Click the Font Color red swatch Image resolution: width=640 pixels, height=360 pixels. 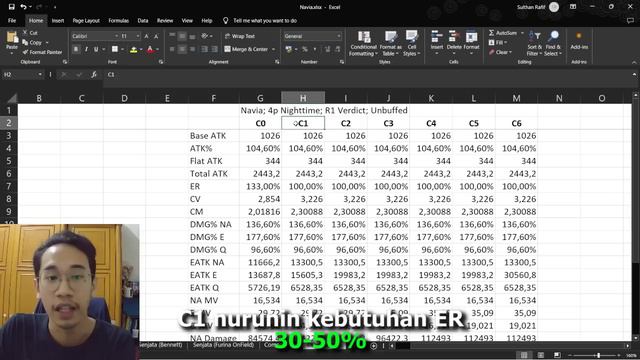[150, 49]
